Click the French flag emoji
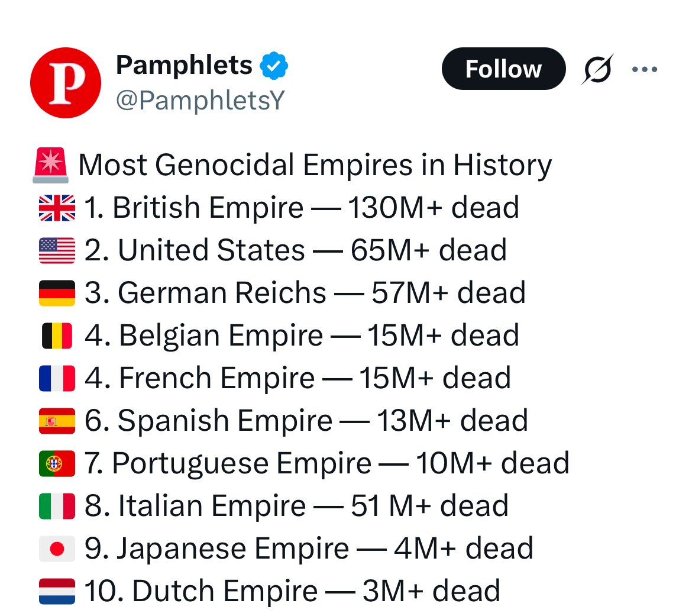The width and height of the screenshot is (692, 616). pyautogui.click(x=57, y=379)
